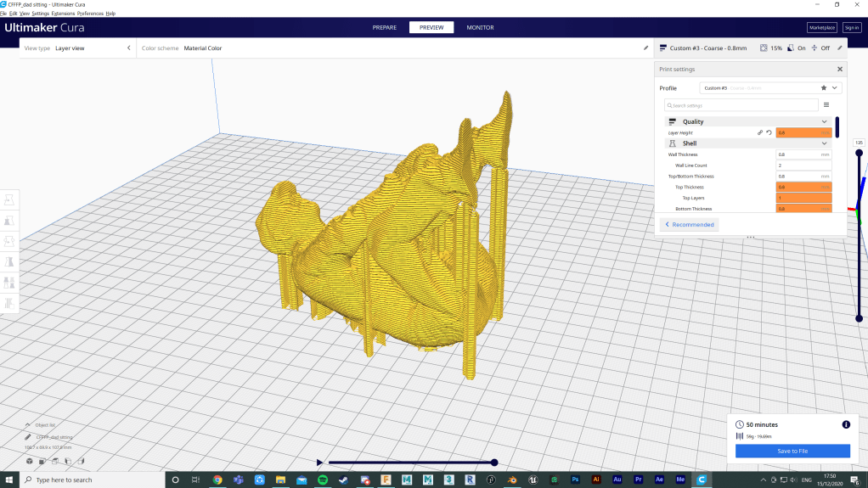The image size is (868, 488).
Task: Reset Layer Height using the revert arrow
Action: click(x=769, y=132)
